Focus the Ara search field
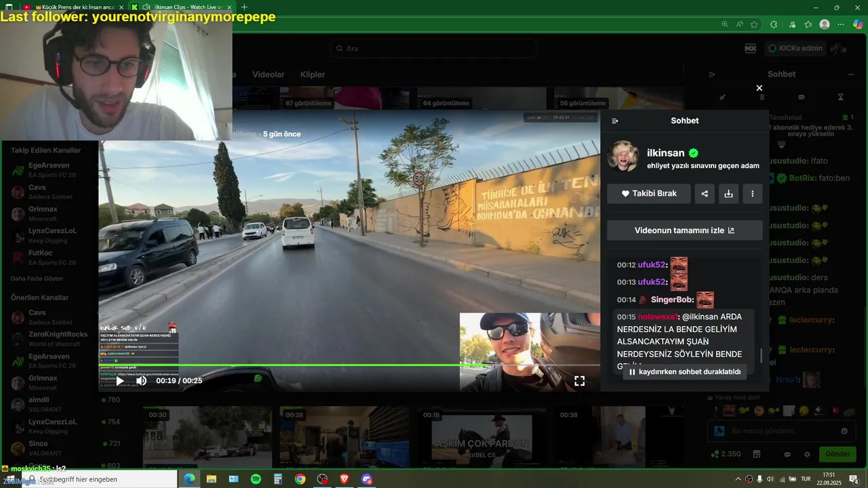The width and height of the screenshot is (868, 488). coord(434,49)
